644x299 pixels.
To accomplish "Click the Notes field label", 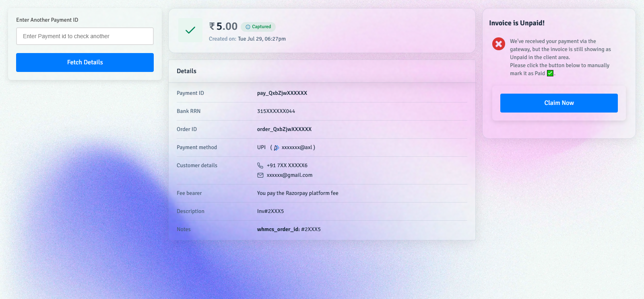I will click(x=184, y=229).
